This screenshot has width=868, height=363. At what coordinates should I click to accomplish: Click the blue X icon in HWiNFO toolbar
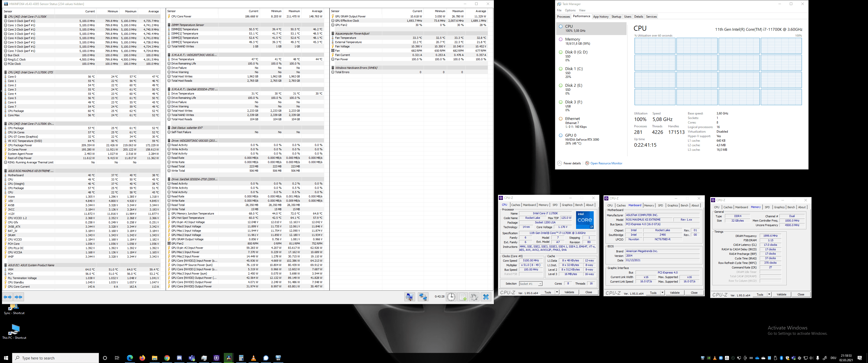point(485,297)
